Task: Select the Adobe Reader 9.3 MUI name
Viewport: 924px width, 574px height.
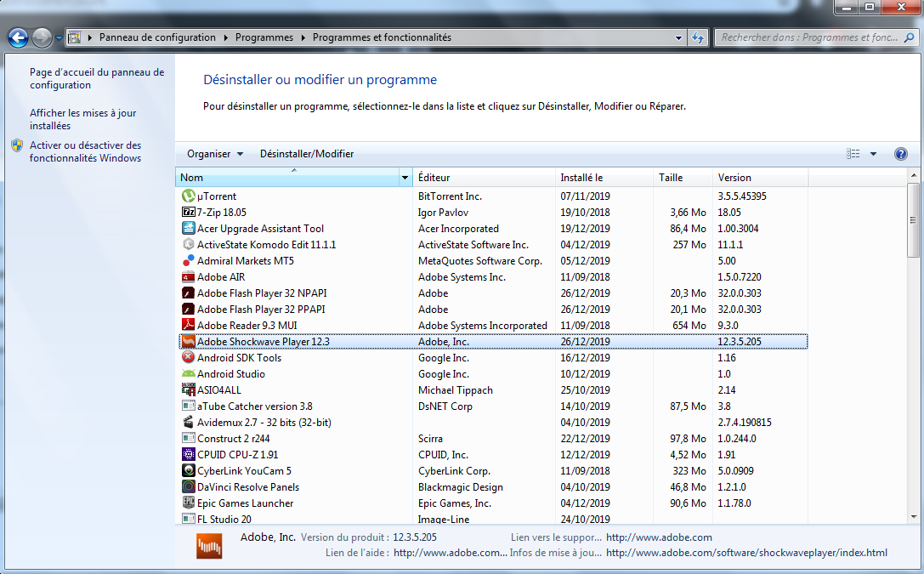Action: point(247,326)
